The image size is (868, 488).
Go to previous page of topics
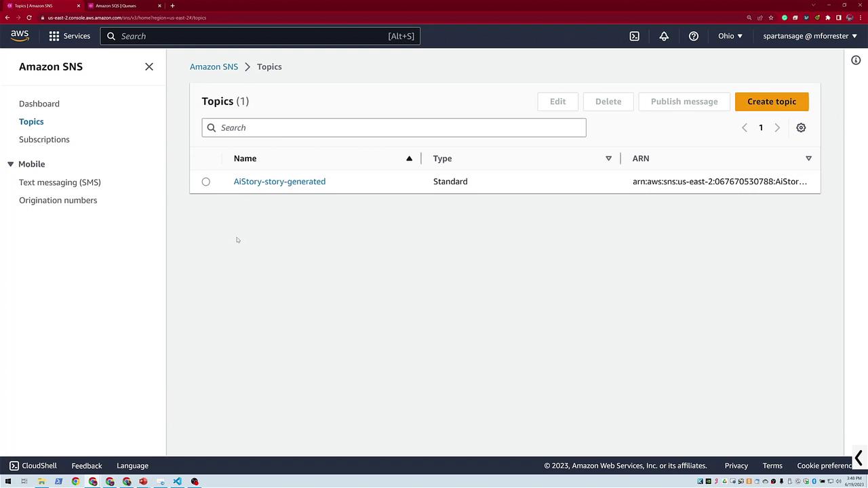point(745,127)
